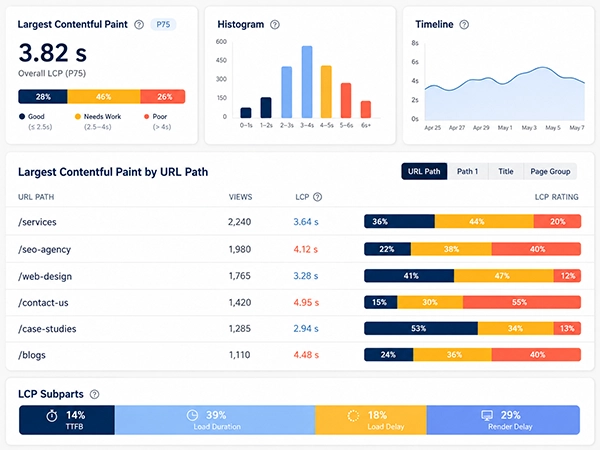
Task: Click the 0–1s histogram bar
Action: (x=246, y=112)
